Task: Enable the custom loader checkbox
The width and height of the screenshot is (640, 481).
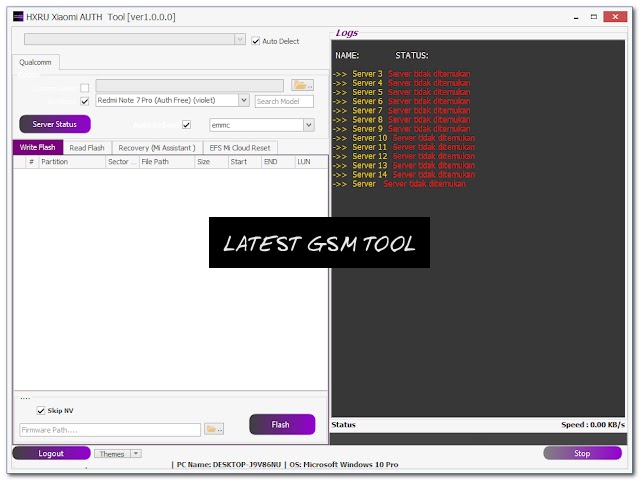Action: pos(84,87)
